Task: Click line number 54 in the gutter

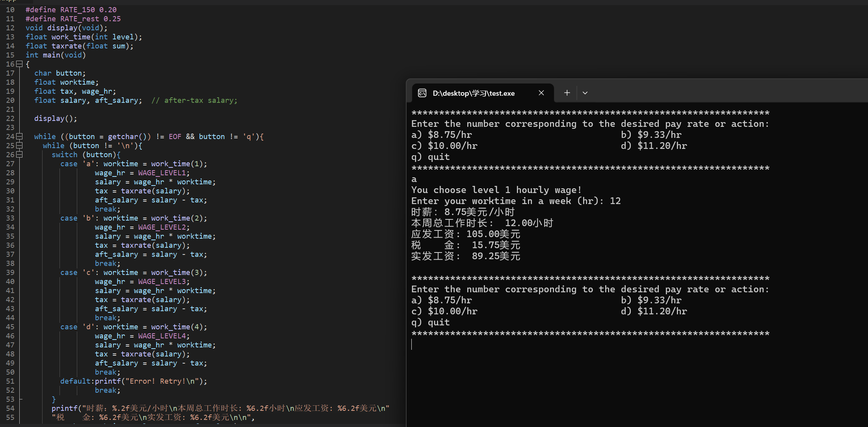Action: coord(10,408)
